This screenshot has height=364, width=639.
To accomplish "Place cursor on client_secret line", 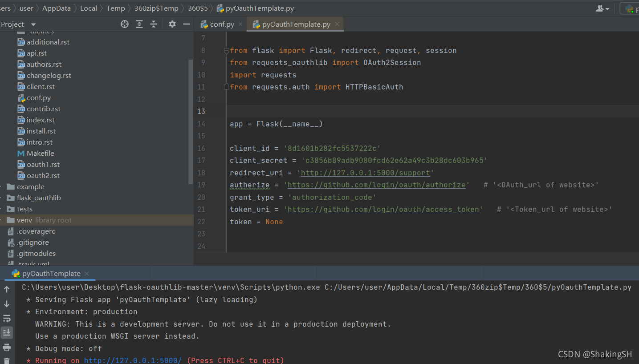I will click(359, 160).
